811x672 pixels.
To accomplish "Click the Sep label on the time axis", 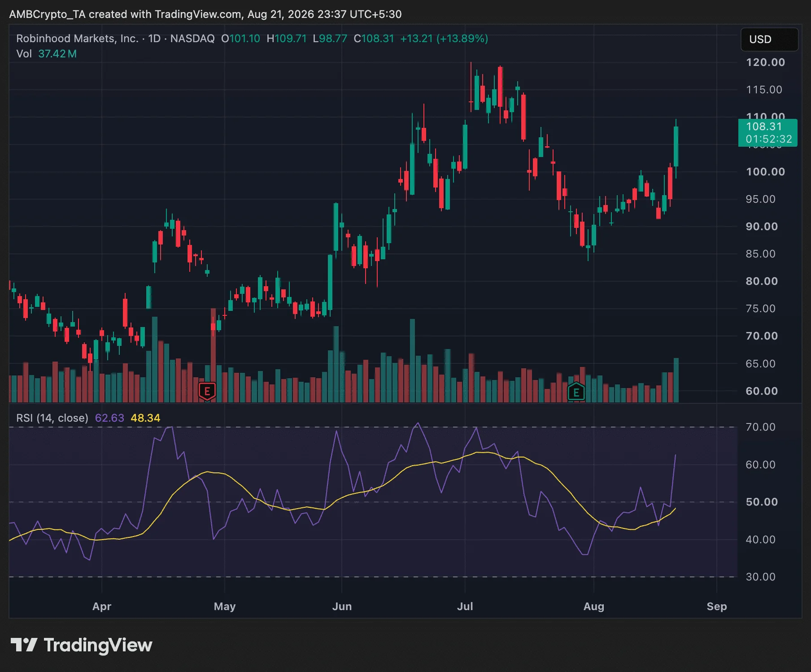I will [717, 607].
